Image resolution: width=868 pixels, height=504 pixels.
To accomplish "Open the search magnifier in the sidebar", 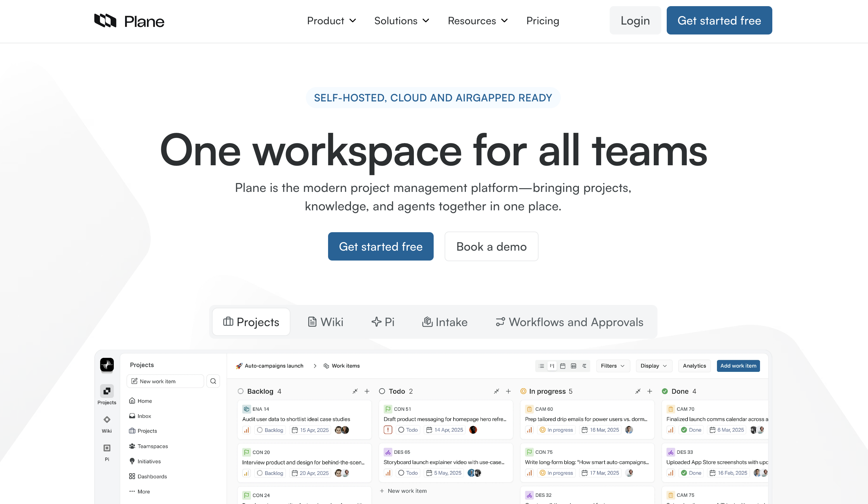I will point(213,381).
